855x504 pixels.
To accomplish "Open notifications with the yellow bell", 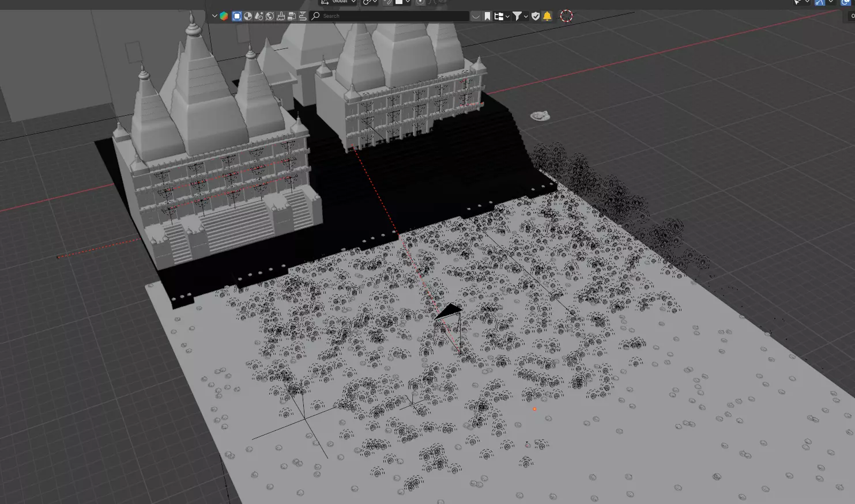I will 547,16.
